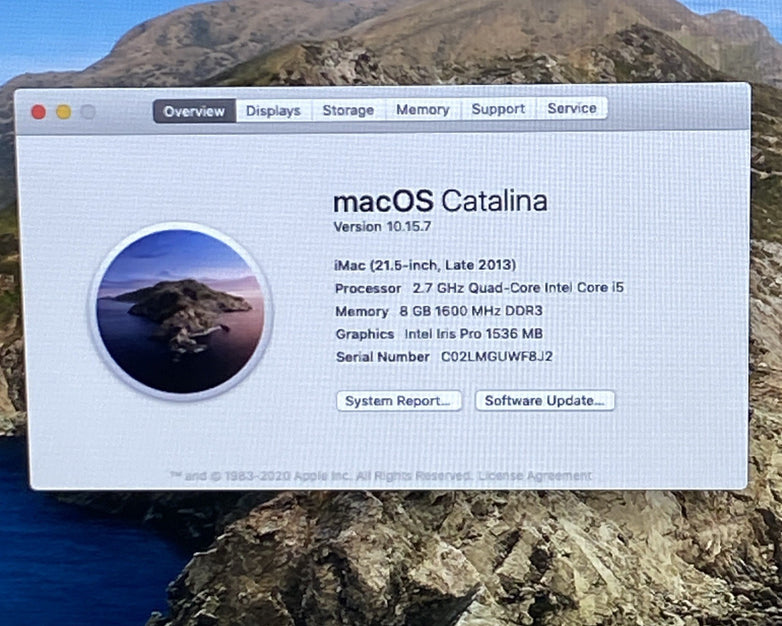Click the iMac (21.5-inch, Late 2013) text
Viewport: 782px width, 626px height.
click(425, 264)
